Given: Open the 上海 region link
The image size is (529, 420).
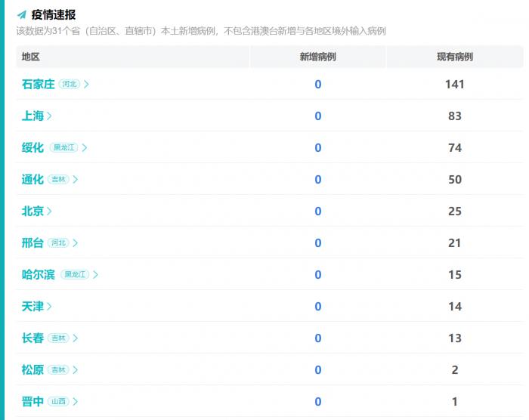Looking at the screenshot, I should click(32, 116).
